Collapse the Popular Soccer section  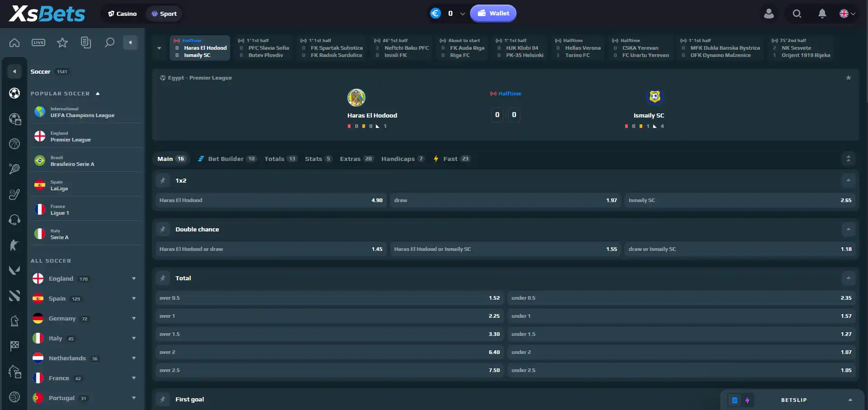(x=98, y=94)
